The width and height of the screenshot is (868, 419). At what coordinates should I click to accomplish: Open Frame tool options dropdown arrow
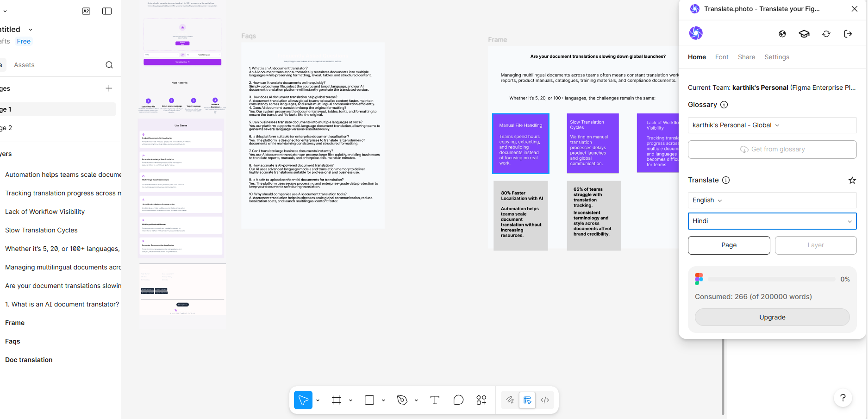[x=350, y=400]
